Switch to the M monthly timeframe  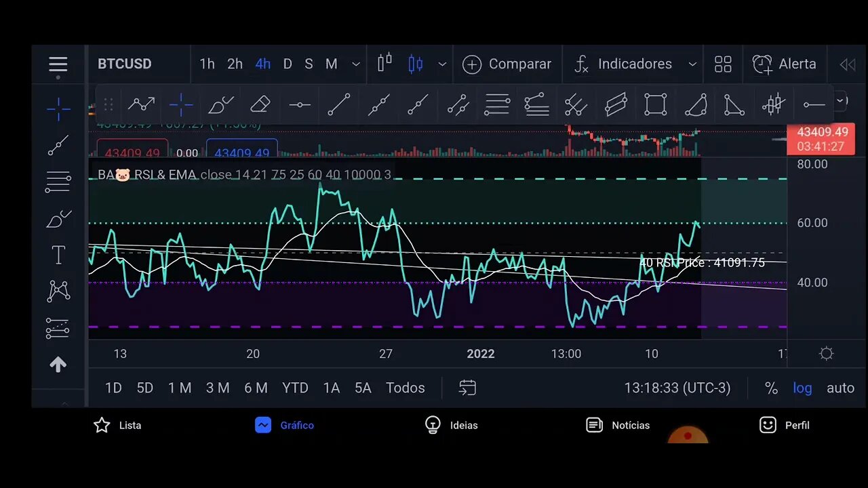click(331, 64)
